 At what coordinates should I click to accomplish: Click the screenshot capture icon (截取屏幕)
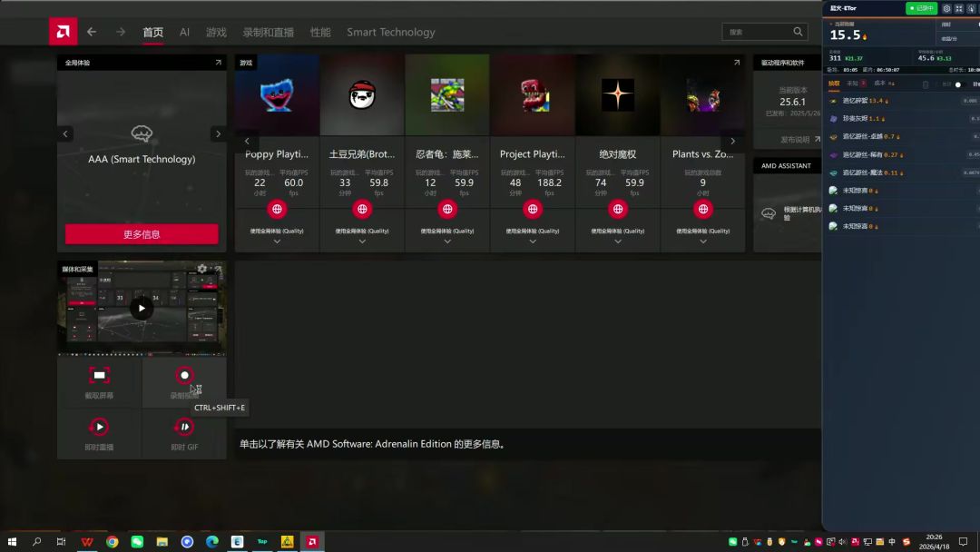100,376
